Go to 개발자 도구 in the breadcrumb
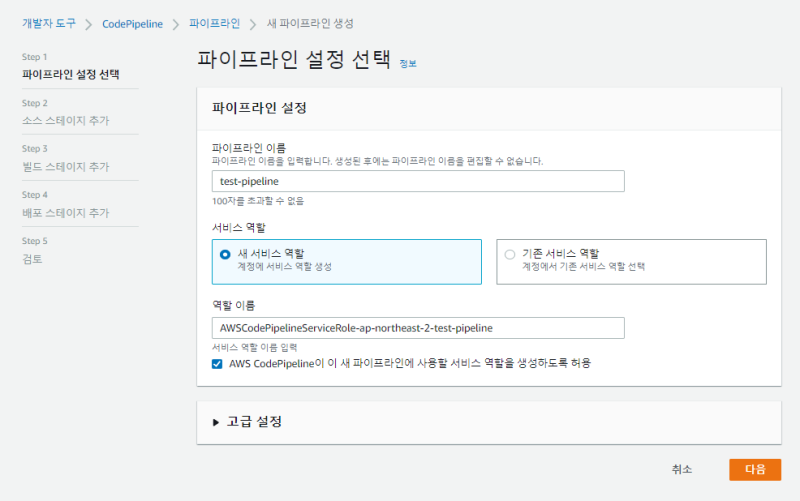800x501 pixels. 49,22
